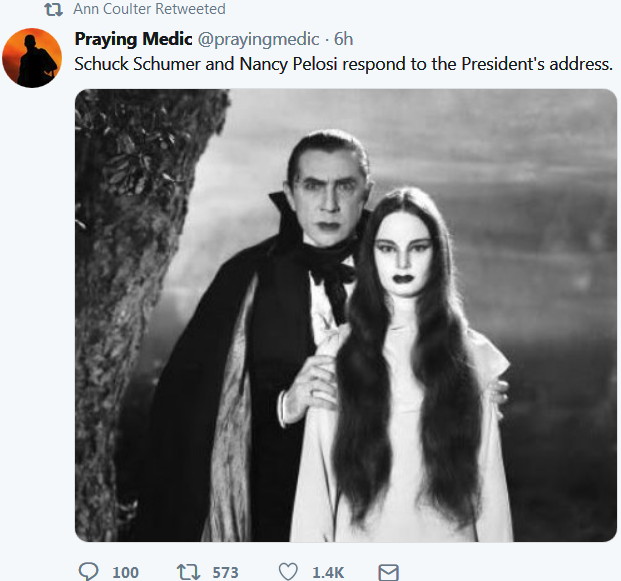The width and height of the screenshot is (621, 581).
Task: Retweet this tweet using the retweet icon
Action: (187, 571)
